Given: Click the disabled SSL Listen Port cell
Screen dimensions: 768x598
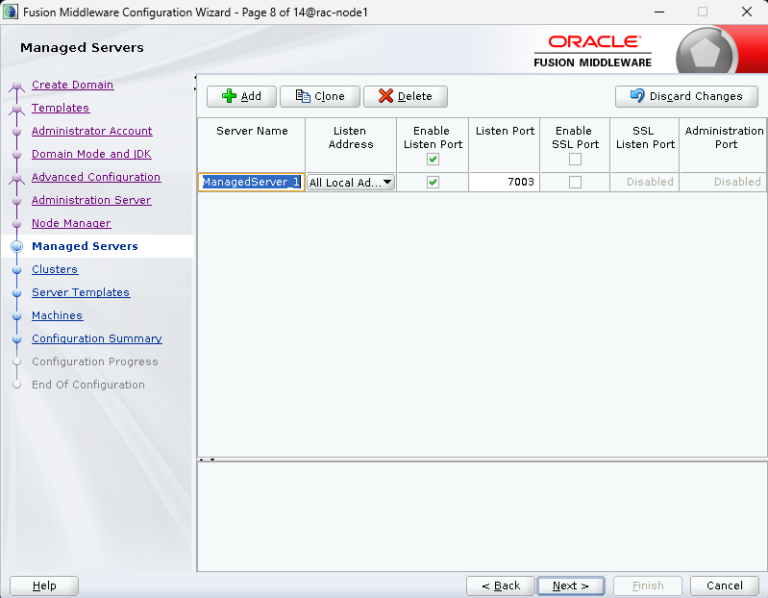Looking at the screenshot, I should tap(645, 182).
